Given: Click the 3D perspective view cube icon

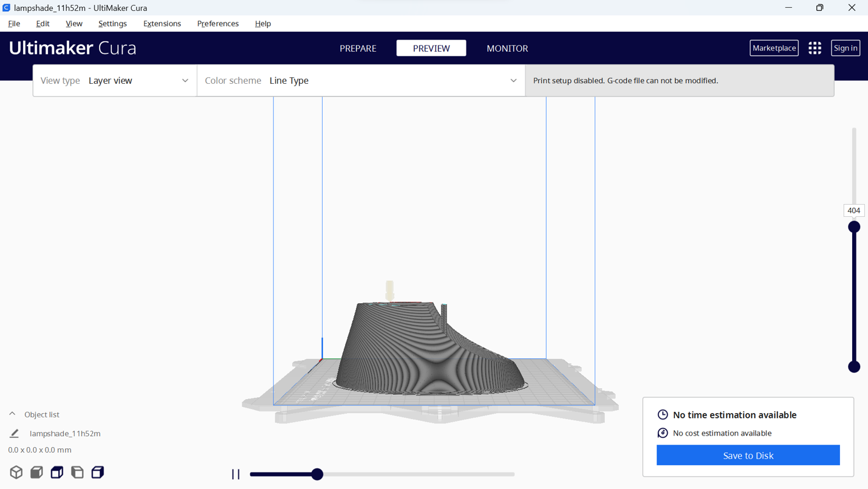Looking at the screenshot, I should tap(16, 472).
